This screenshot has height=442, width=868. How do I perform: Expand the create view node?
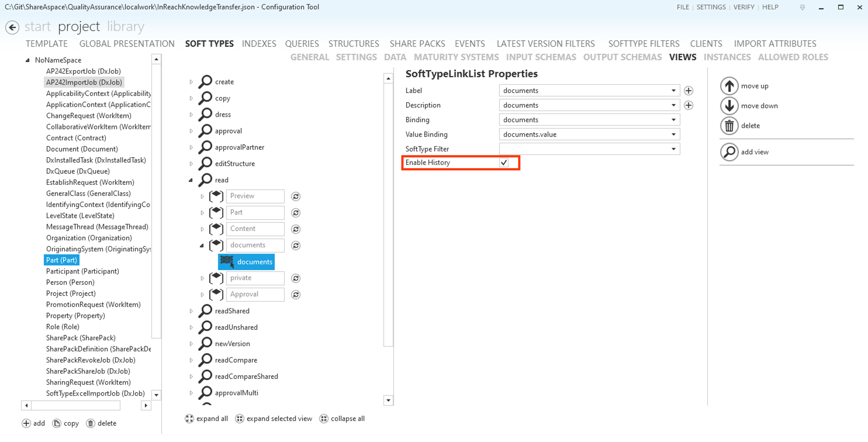click(191, 82)
